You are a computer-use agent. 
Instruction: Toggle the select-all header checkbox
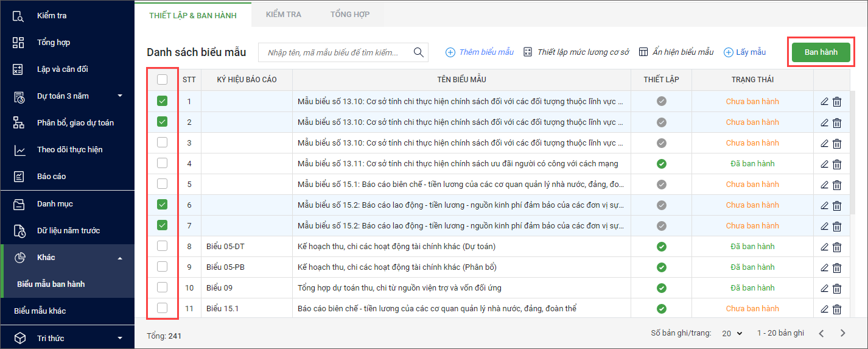[x=162, y=80]
